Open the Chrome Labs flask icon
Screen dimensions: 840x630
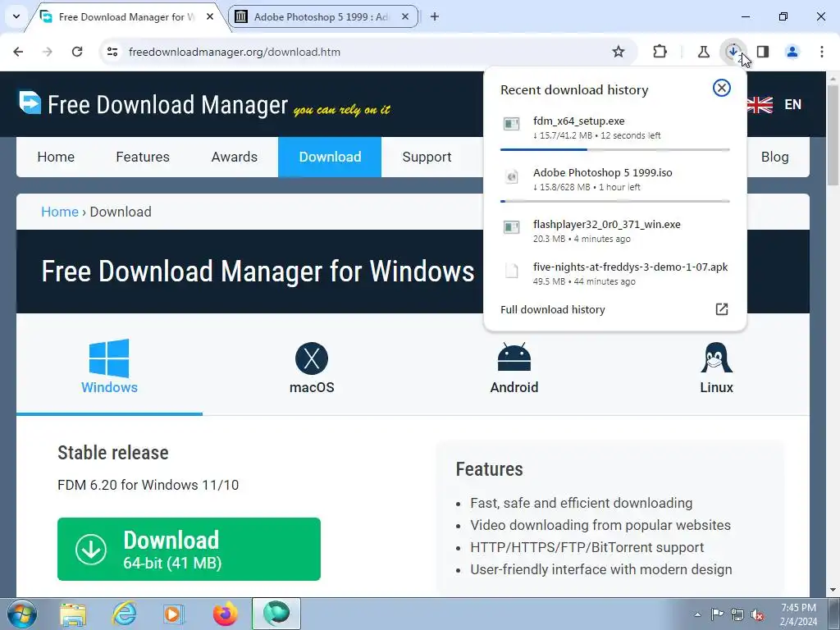tap(703, 52)
